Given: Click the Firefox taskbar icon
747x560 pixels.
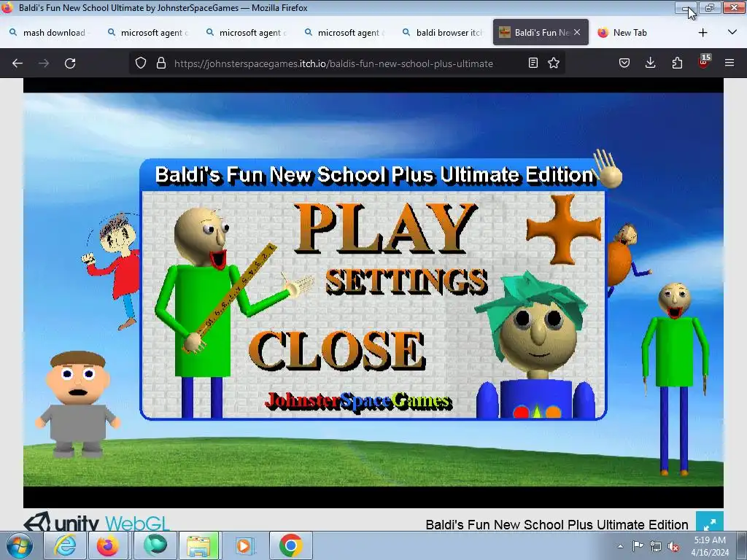Looking at the screenshot, I should click(108, 545).
